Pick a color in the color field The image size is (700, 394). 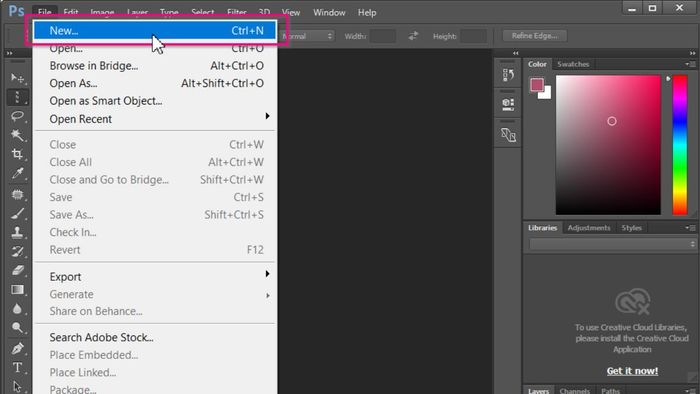[608, 145]
